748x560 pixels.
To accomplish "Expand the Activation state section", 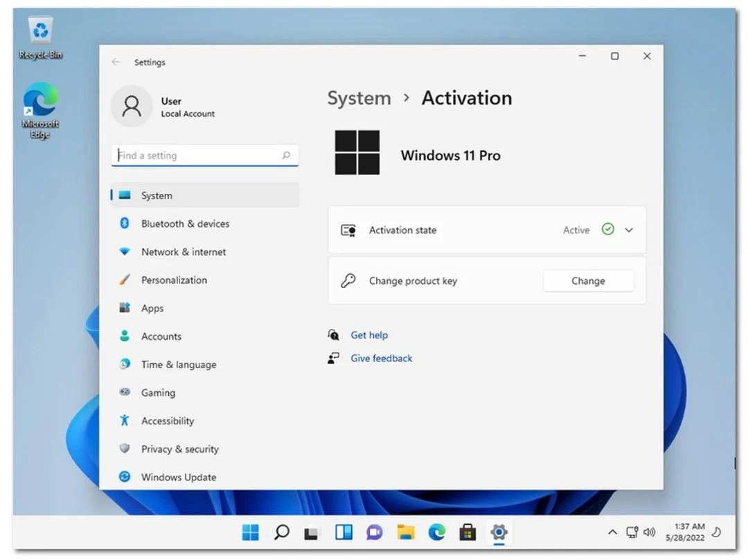I will (629, 230).
